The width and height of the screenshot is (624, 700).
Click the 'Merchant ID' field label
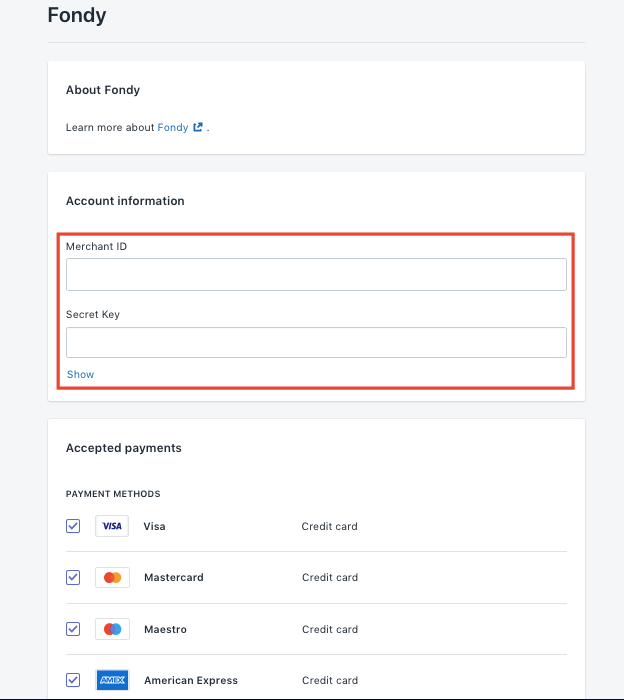pos(96,246)
